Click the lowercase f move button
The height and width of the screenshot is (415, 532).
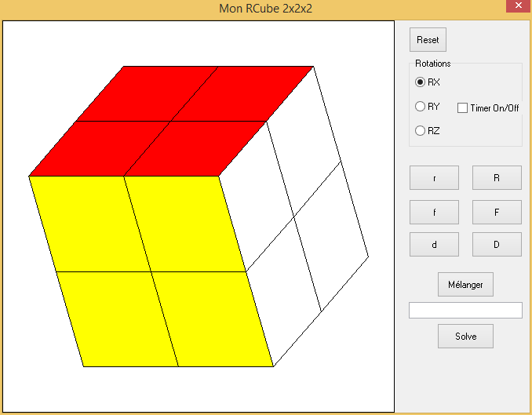coord(434,212)
